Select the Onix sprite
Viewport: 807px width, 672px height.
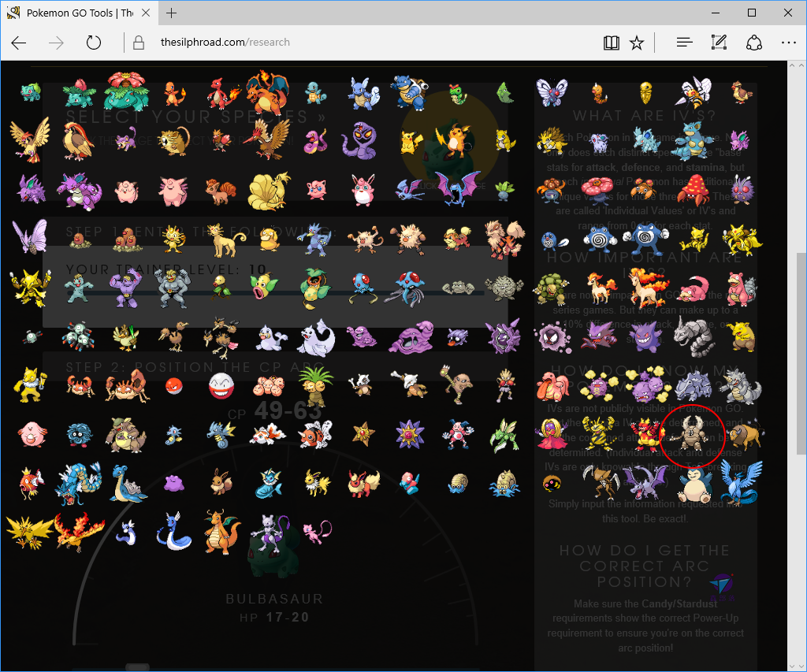click(694, 336)
